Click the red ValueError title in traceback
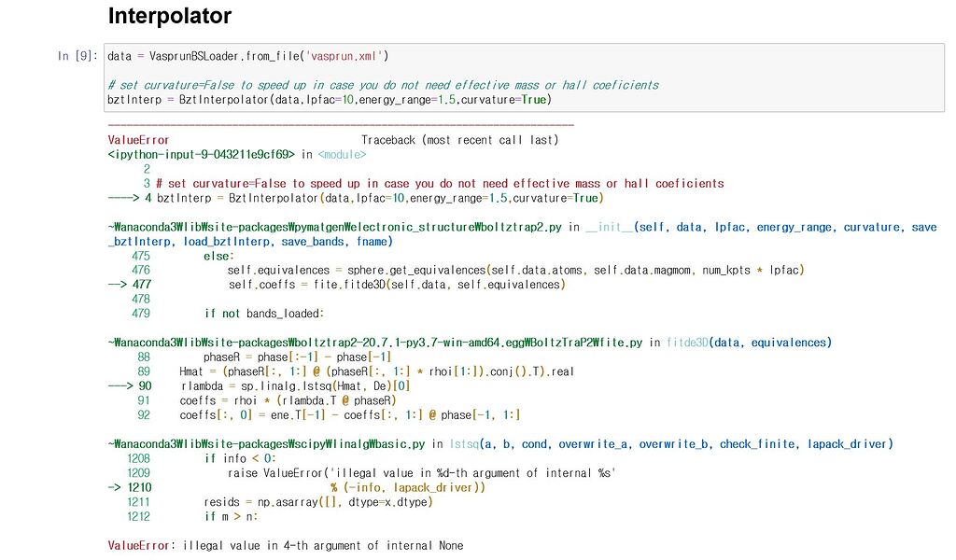The width and height of the screenshot is (956, 560). (138, 140)
